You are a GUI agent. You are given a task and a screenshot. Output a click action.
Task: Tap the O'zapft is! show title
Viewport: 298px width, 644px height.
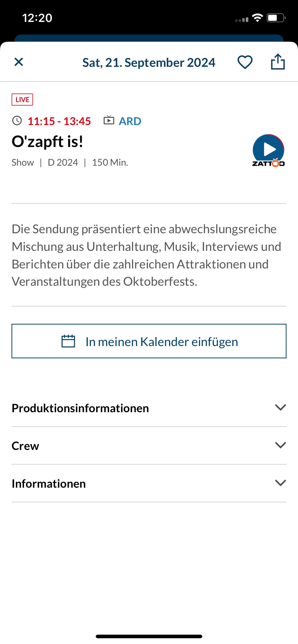coord(48,142)
